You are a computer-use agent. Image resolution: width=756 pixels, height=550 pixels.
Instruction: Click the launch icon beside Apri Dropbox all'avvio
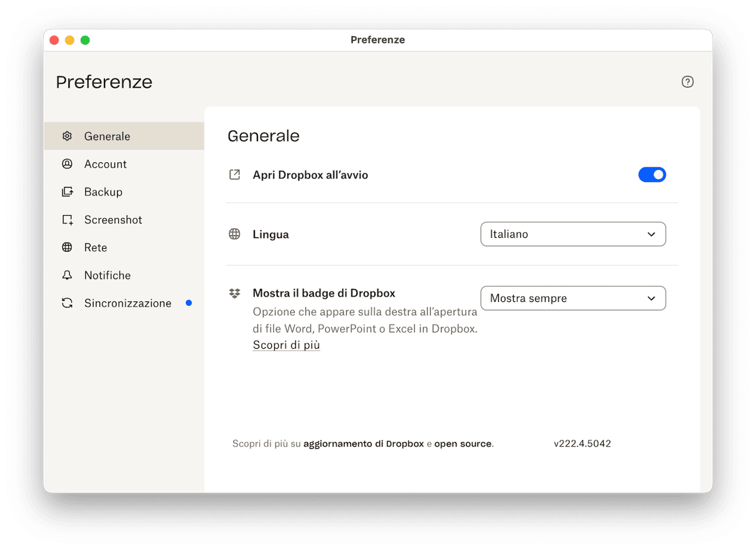tap(234, 175)
